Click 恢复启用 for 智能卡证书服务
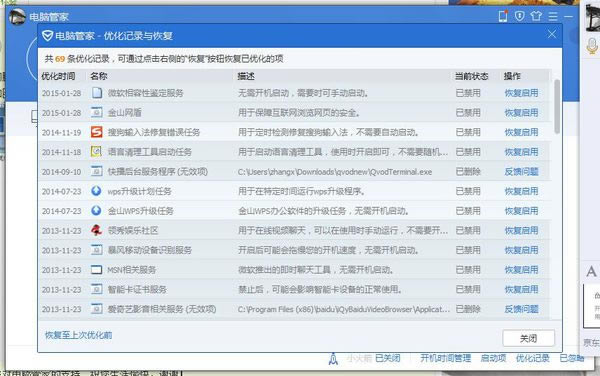This screenshot has width=600, height=376. pyautogui.click(x=521, y=290)
